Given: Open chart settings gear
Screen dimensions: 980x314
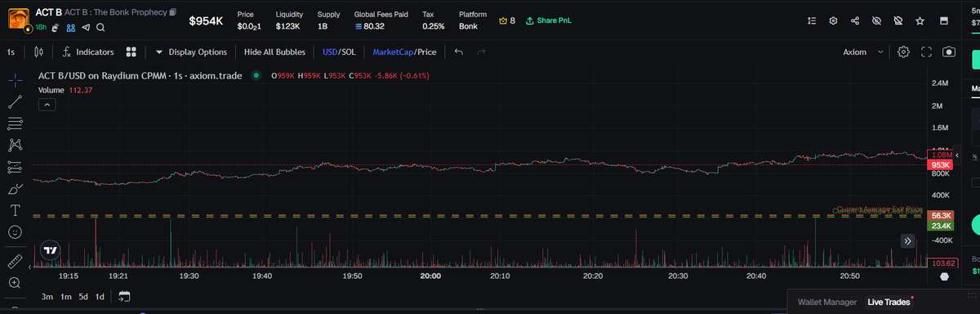Looking at the screenshot, I should pos(903,52).
